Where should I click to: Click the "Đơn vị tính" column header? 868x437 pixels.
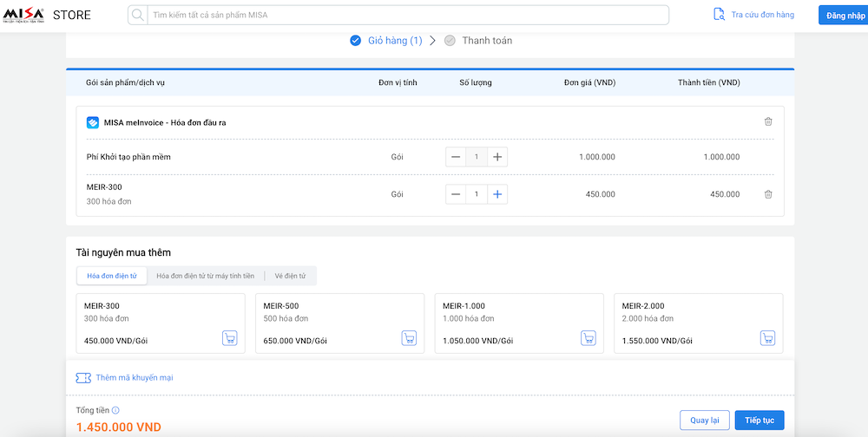[x=398, y=83]
